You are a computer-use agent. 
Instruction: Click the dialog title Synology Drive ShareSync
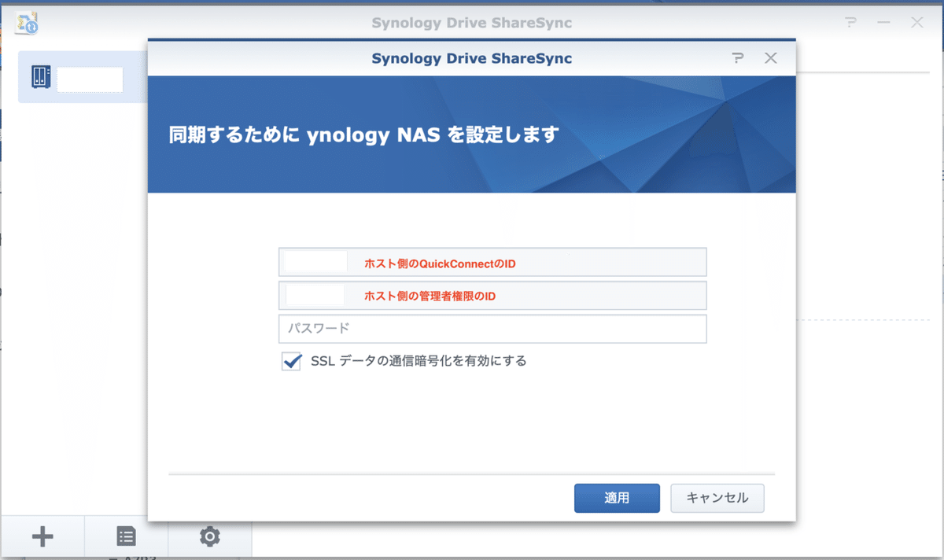click(472, 59)
